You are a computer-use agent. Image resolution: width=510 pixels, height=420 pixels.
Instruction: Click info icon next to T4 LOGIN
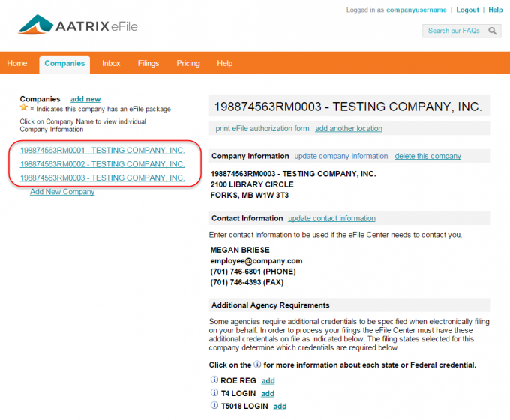click(x=214, y=394)
